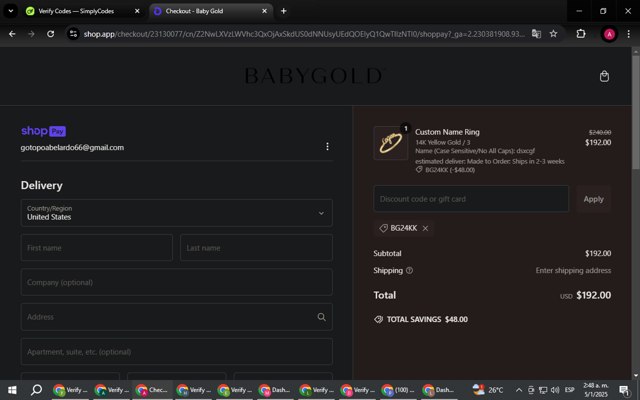The height and width of the screenshot is (400, 640).
Task: Open Windows taskbar search
Action: point(36,390)
